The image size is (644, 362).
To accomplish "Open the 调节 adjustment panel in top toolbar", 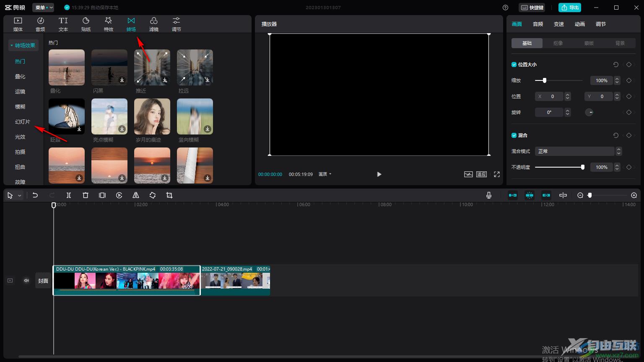I will [x=177, y=24].
